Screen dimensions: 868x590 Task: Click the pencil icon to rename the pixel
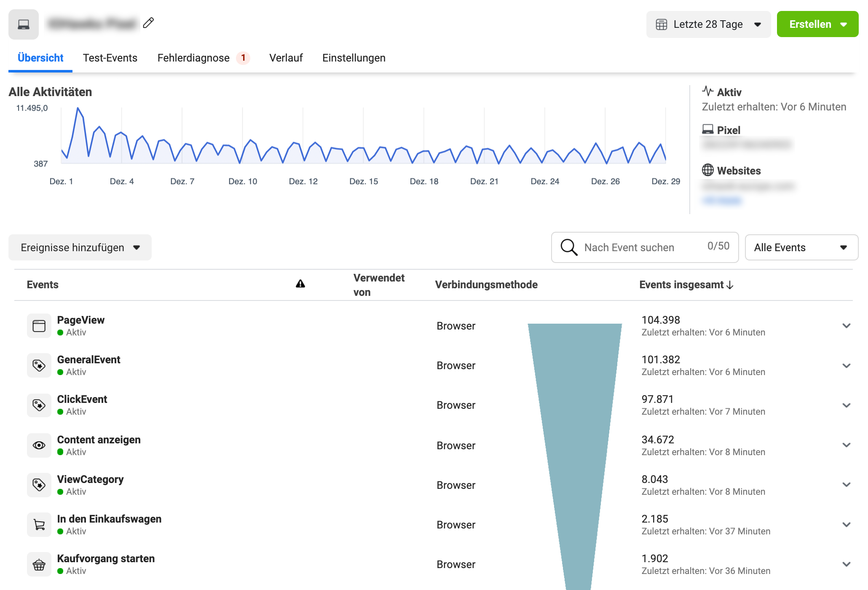point(148,23)
